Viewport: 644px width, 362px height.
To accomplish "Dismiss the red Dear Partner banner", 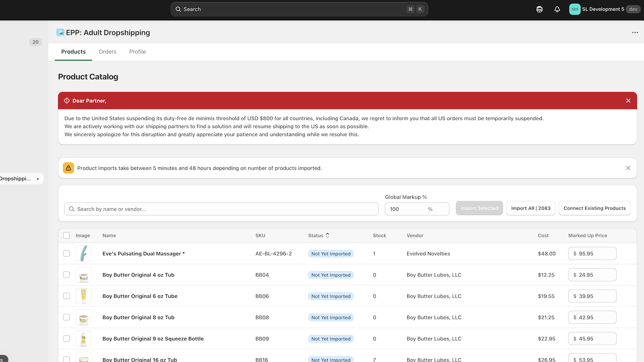I will (628, 101).
